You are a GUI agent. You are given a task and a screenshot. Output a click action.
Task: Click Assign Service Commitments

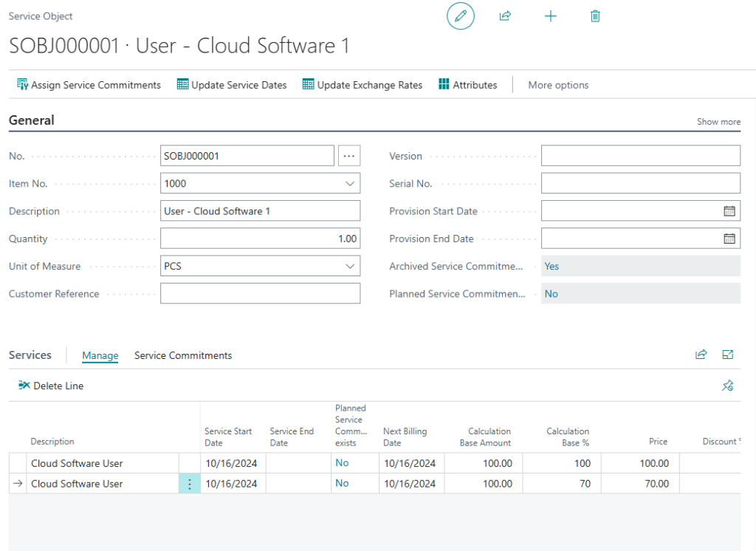(89, 85)
